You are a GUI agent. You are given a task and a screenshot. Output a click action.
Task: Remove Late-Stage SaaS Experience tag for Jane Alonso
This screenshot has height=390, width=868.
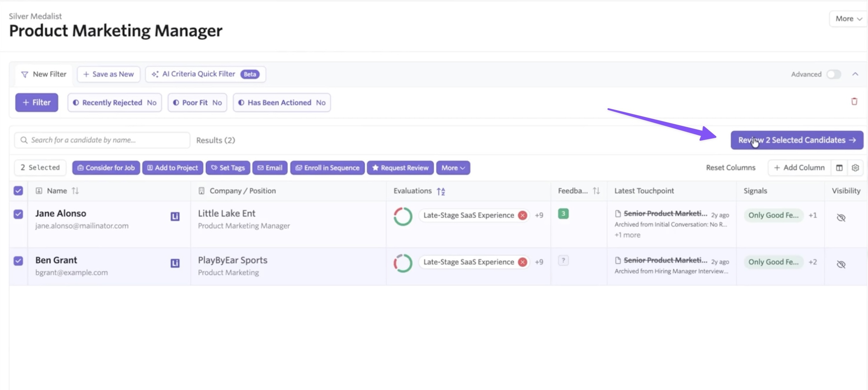[x=522, y=215]
